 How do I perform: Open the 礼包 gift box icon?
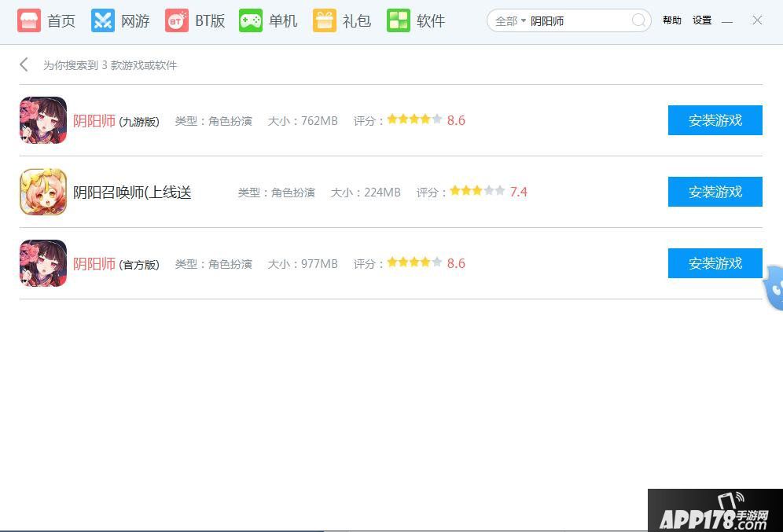tap(325, 21)
